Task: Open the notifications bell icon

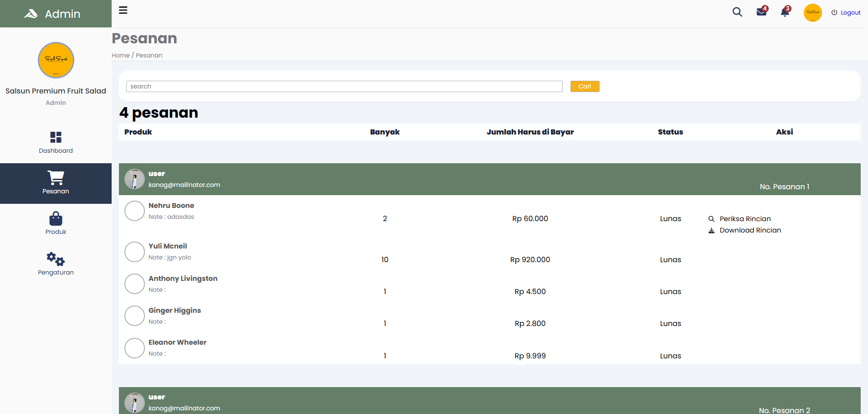Action: pos(785,12)
